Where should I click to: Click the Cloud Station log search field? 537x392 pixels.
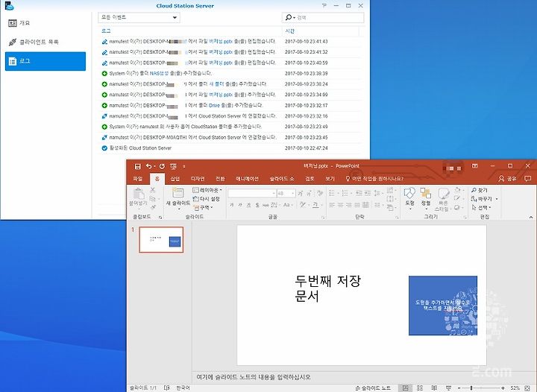pos(323,17)
